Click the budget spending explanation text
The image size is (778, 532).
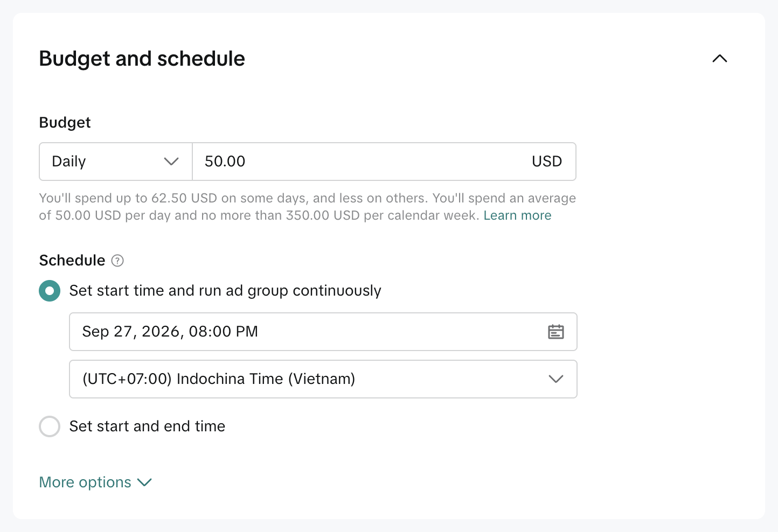pyautogui.click(x=308, y=207)
